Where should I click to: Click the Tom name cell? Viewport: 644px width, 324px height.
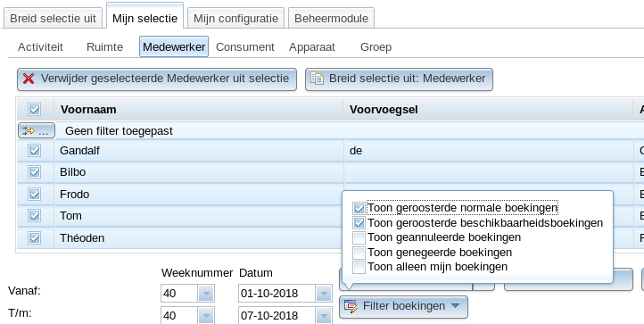[199, 215]
